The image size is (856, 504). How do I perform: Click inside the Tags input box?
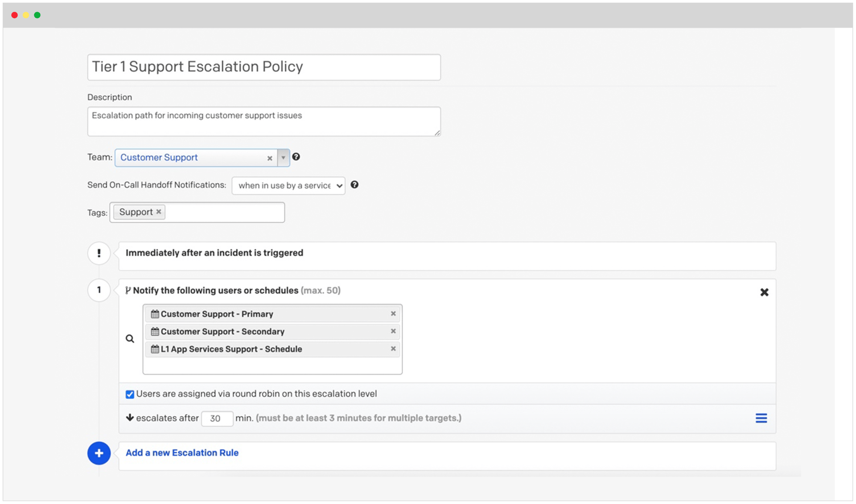[224, 212]
